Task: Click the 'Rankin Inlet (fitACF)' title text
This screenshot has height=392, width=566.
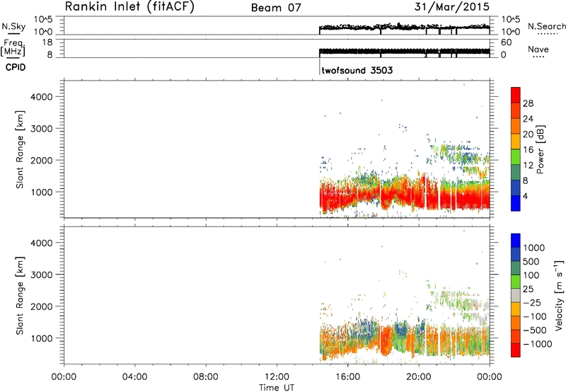Action: (x=129, y=6)
